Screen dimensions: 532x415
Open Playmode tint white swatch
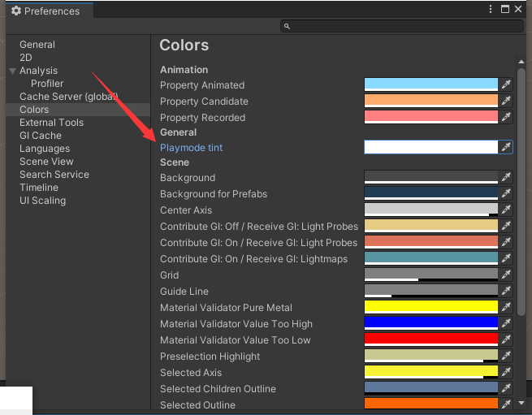point(431,147)
